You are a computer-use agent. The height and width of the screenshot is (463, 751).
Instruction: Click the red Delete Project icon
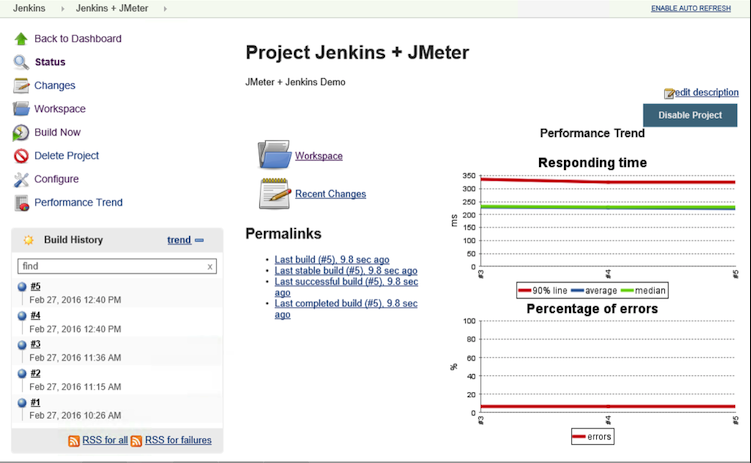pos(21,156)
